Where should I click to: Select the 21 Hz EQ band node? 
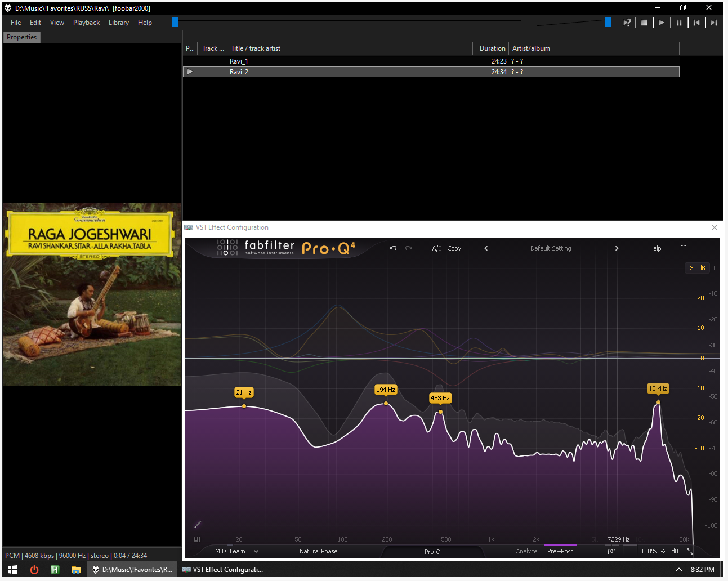[244, 406]
